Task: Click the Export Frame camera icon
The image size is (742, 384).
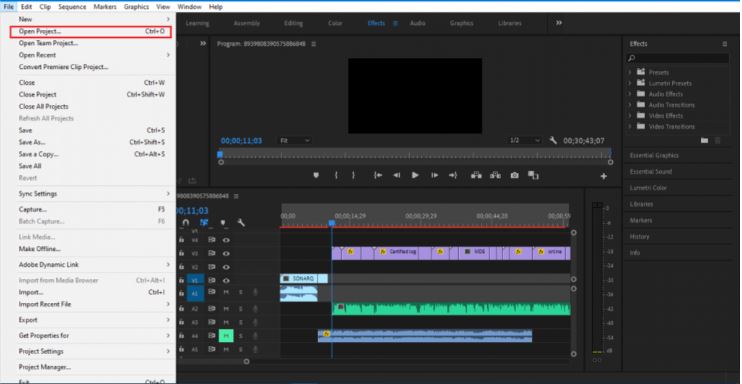Action: tap(514, 175)
